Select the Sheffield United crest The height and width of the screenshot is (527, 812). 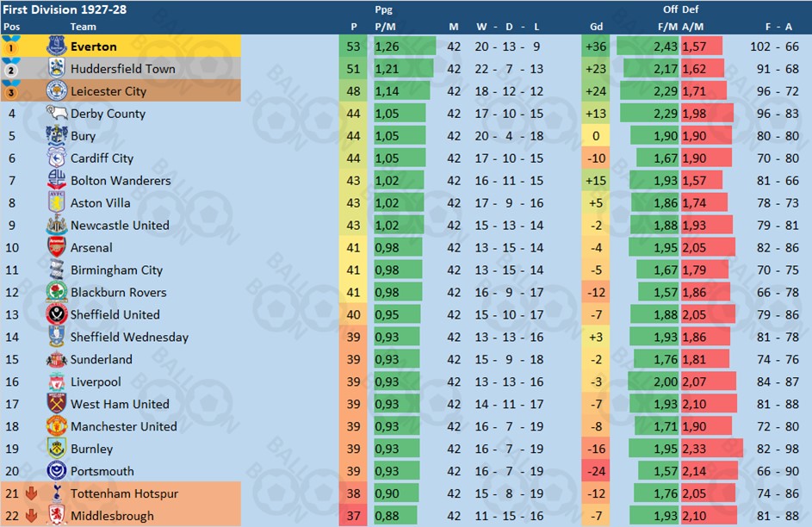click(57, 314)
